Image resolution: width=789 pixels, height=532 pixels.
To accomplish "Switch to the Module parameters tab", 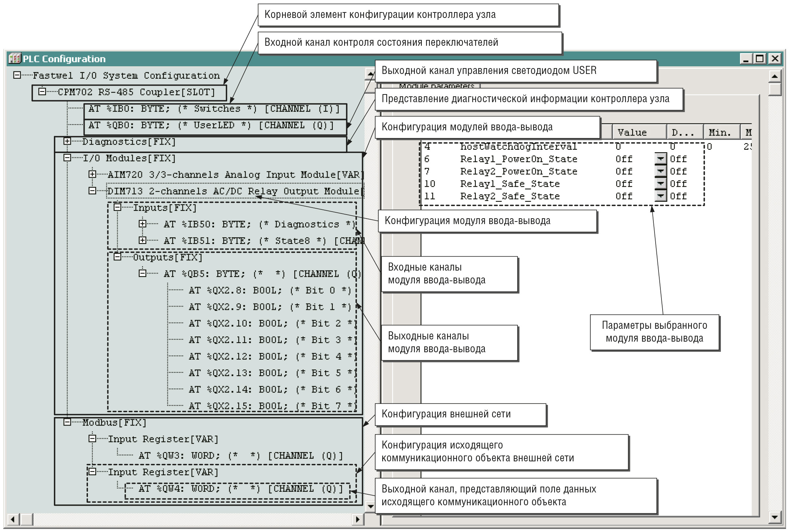I will (x=436, y=86).
